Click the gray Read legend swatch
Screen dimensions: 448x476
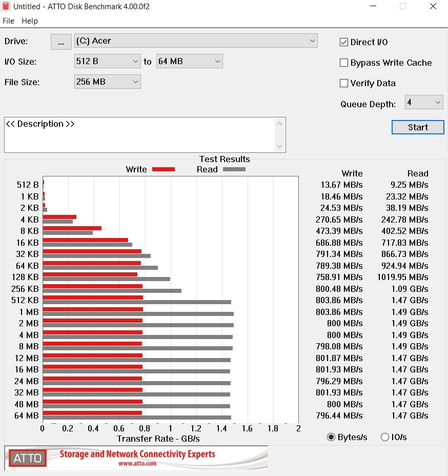pos(234,169)
